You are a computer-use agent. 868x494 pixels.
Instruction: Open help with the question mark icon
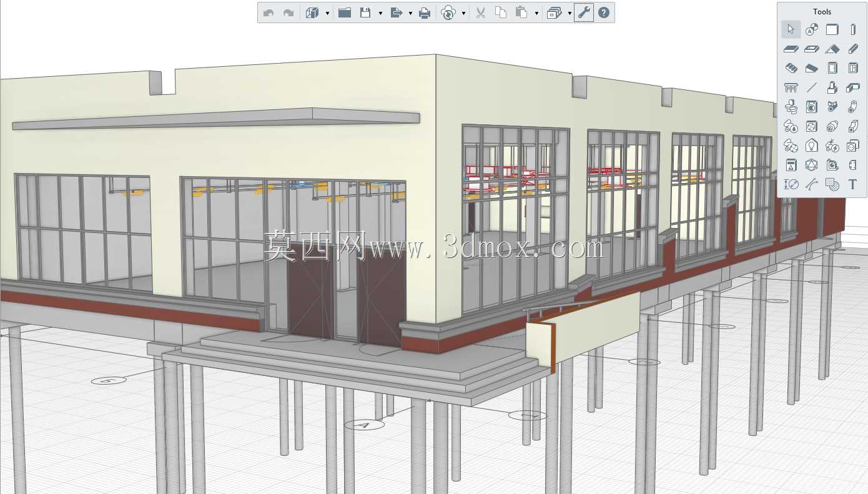pyautogui.click(x=603, y=12)
